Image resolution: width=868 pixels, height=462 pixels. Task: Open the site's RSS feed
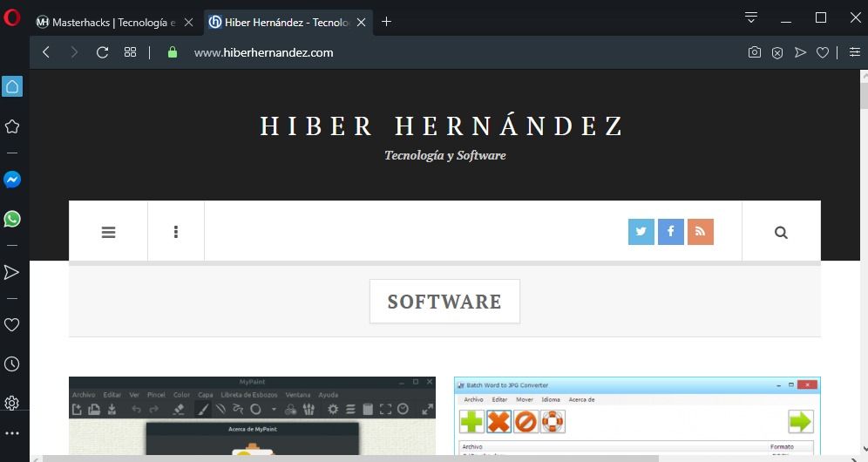coord(701,232)
